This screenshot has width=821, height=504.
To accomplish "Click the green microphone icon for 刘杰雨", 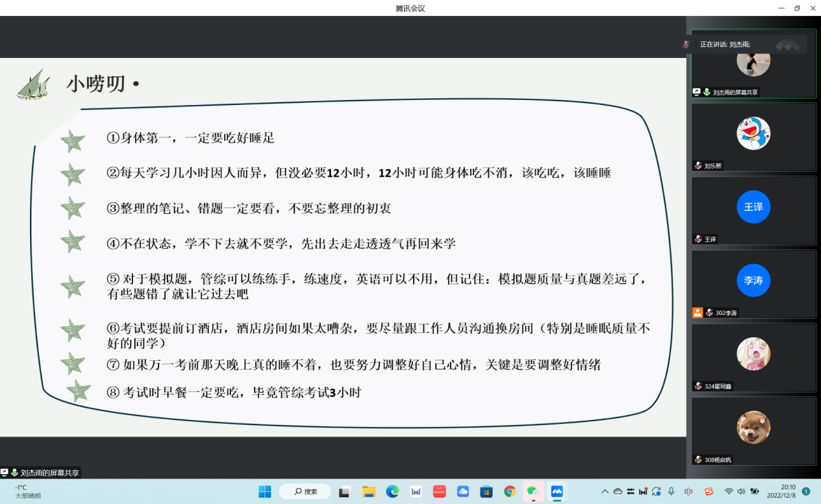I will pyautogui.click(x=706, y=92).
